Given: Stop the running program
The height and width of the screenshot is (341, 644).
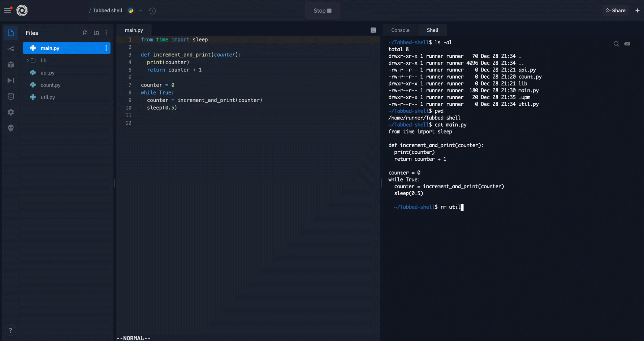Looking at the screenshot, I should coord(323,11).
